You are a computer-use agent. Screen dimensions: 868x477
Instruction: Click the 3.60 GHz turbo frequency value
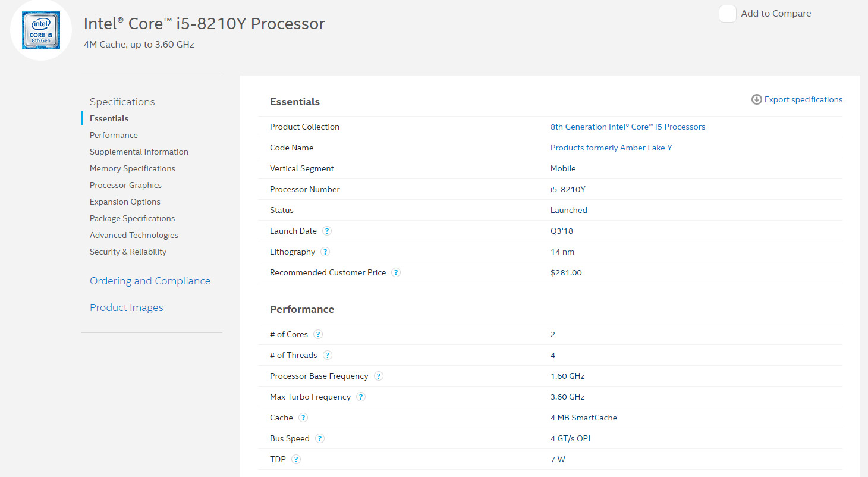568,397
